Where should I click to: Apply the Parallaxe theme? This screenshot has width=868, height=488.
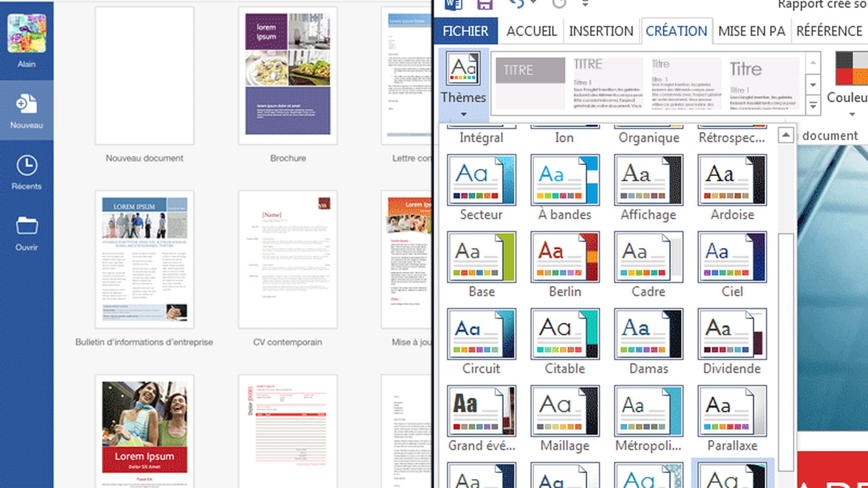[x=732, y=419]
